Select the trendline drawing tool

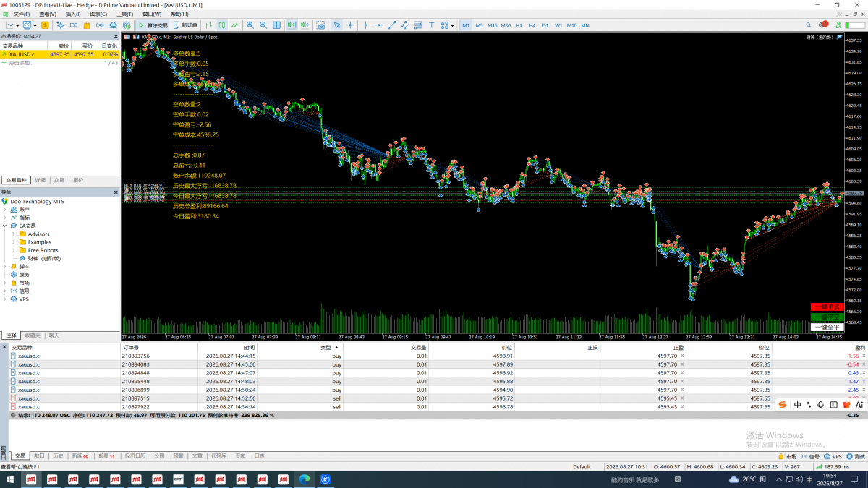(x=392, y=25)
